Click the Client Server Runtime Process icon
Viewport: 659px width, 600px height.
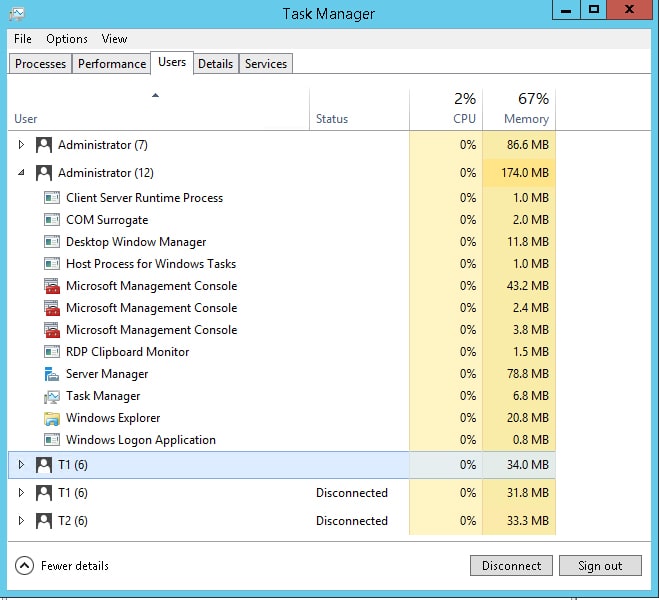click(52, 197)
